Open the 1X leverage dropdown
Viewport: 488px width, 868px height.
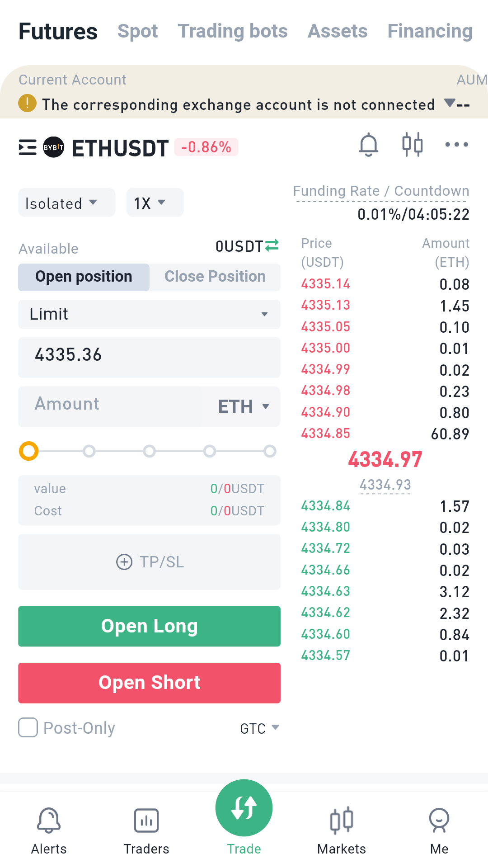(x=155, y=203)
